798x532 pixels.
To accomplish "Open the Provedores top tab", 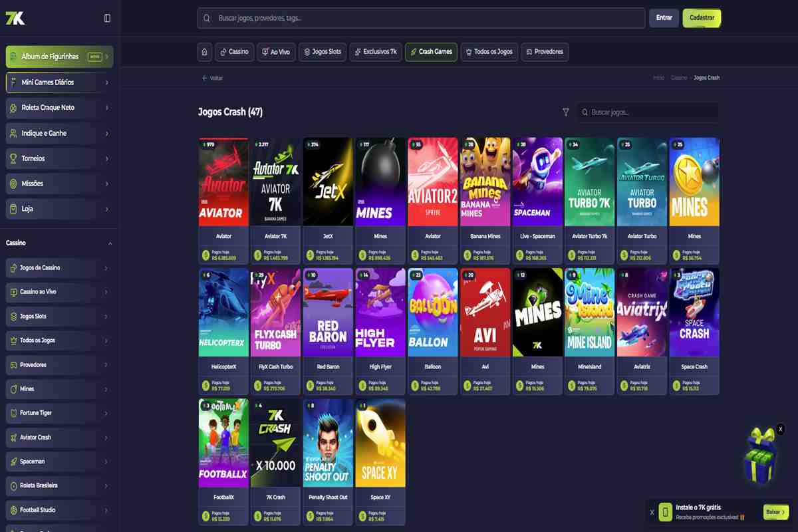I will 545,52.
